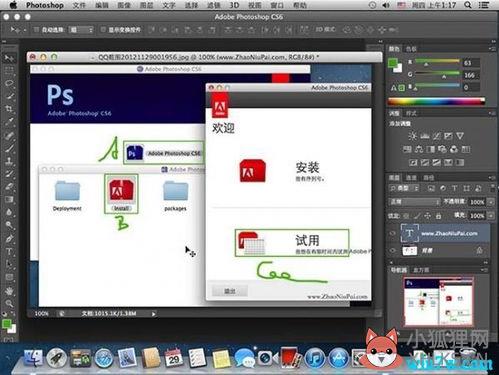Viewport: 499px width, 375px height.
Task: Switch to the Swatches tab beside Color
Action: click(x=411, y=49)
